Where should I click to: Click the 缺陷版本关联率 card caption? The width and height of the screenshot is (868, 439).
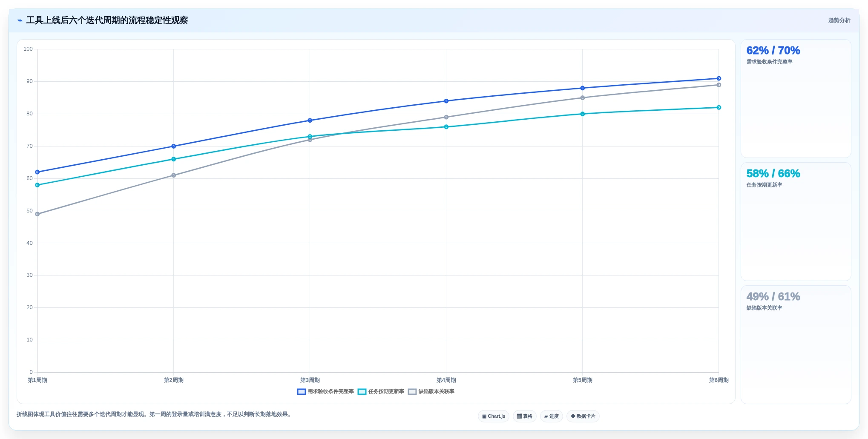click(765, 308)
